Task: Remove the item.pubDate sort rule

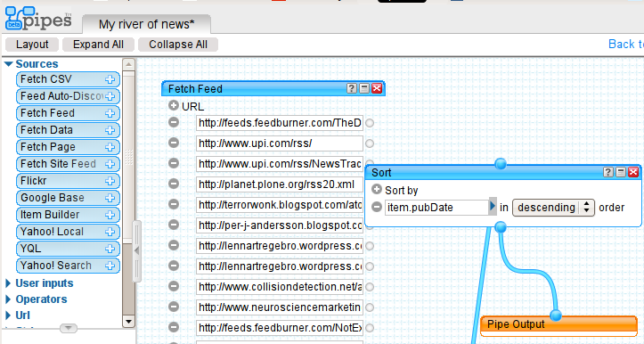Action: point(377,207)
